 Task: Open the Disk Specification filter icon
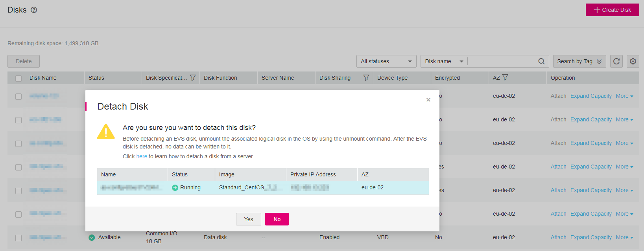(x=193, y=78)
